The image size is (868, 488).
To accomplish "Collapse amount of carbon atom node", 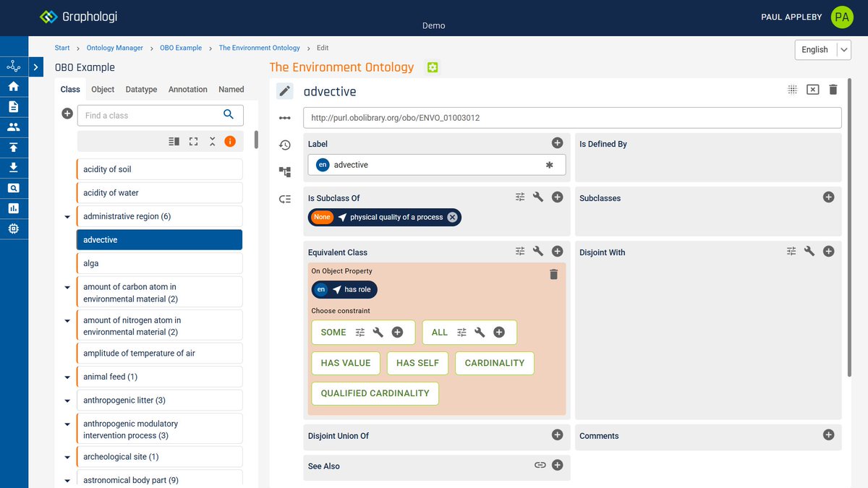I will [x=67, y=287].
